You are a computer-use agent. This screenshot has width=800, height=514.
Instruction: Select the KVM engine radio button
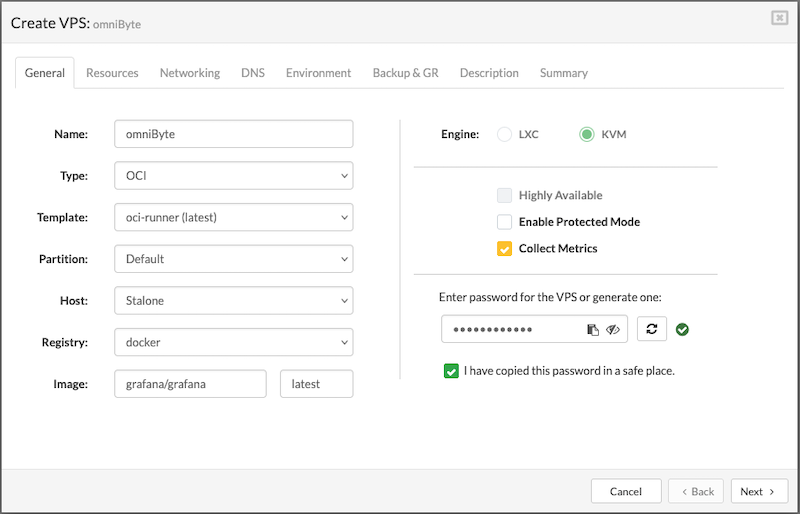(x=586, y=134)
